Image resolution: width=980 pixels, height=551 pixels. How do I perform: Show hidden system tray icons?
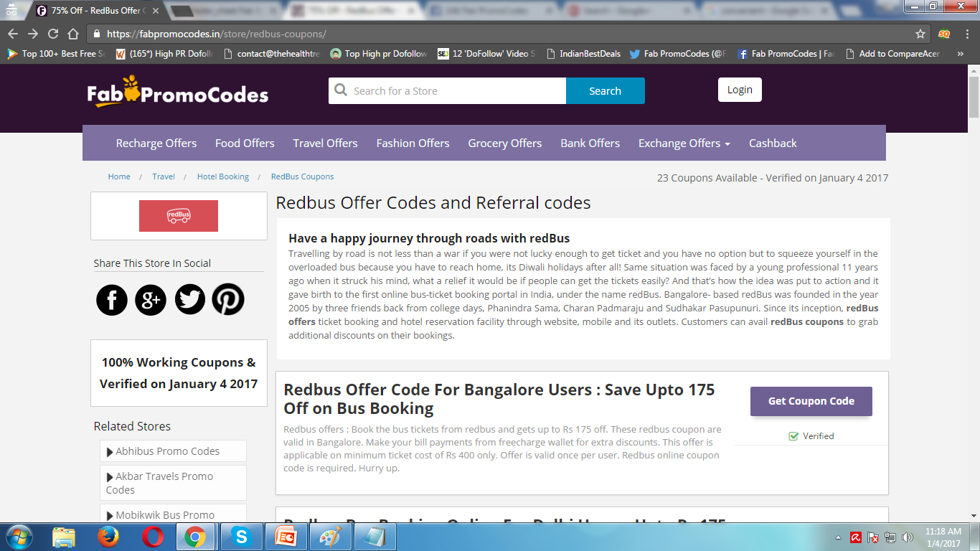839,537
